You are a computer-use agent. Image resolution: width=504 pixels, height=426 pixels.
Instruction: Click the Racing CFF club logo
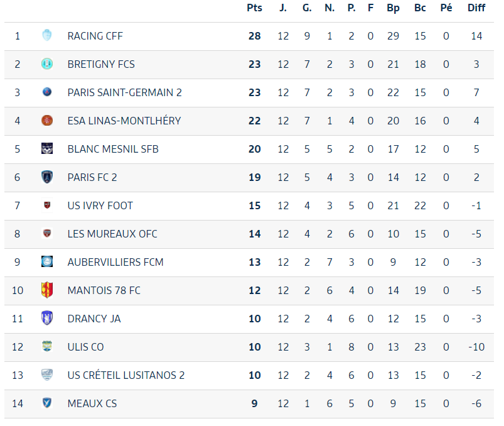click(47, 35)
